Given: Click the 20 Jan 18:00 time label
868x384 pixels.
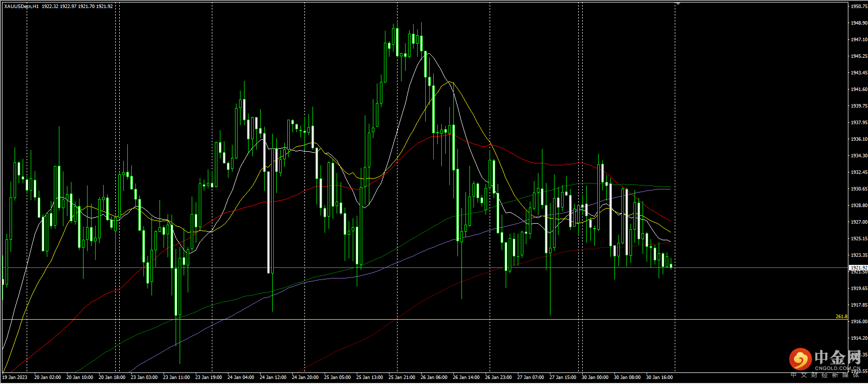Looking at the screenshot, I should (x=112, y=377).
